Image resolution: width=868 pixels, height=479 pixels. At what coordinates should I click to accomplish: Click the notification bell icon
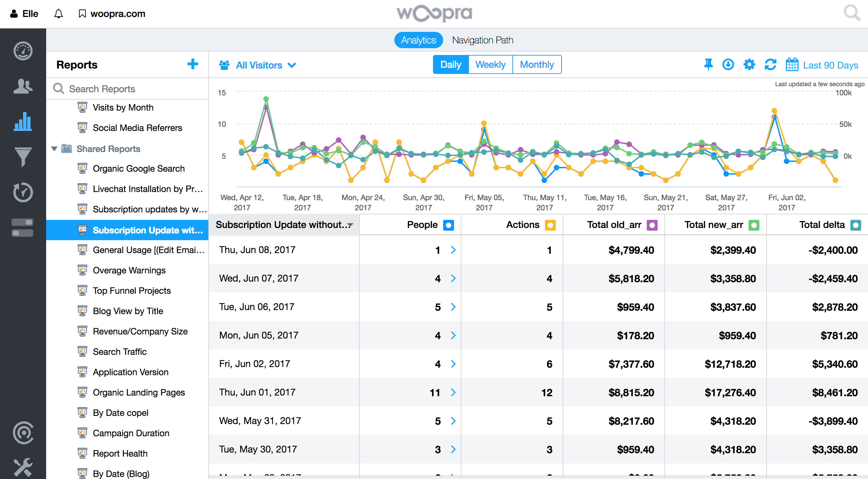58,14
